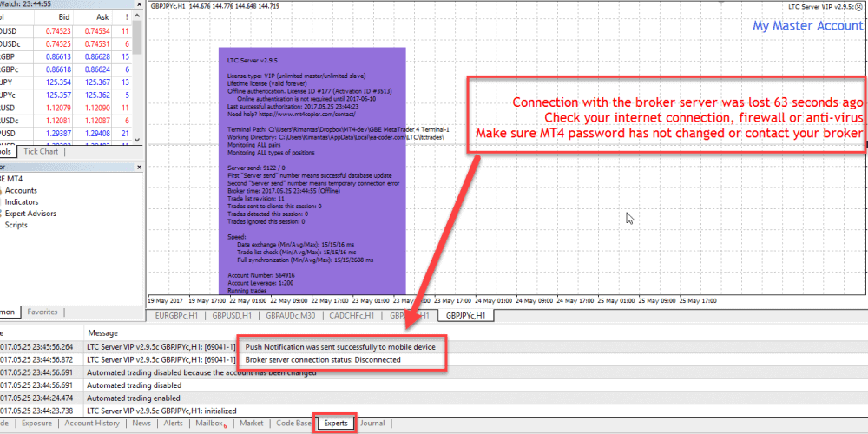This screenshot has height=434, width=868.
Task: Switch to the Tick Chart tab
Action: click(41, 152)
